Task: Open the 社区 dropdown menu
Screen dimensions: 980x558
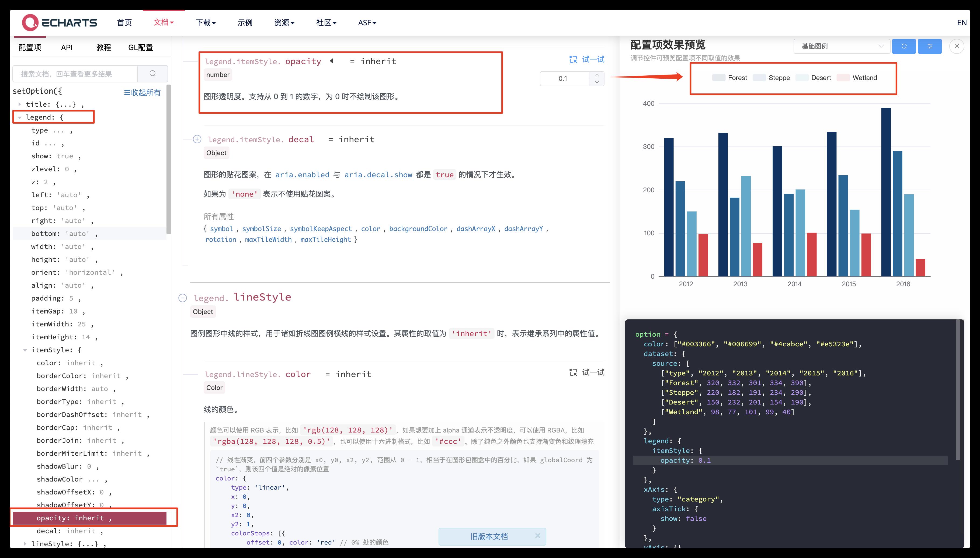Action: (326, 23)
